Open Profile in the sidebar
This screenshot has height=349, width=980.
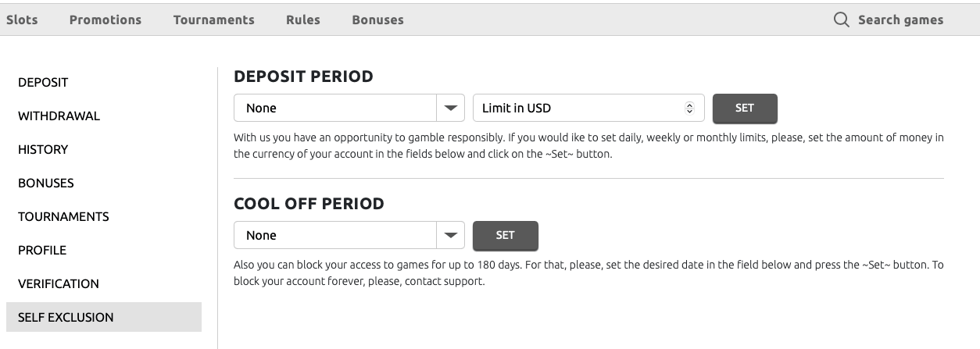[42, 250]
